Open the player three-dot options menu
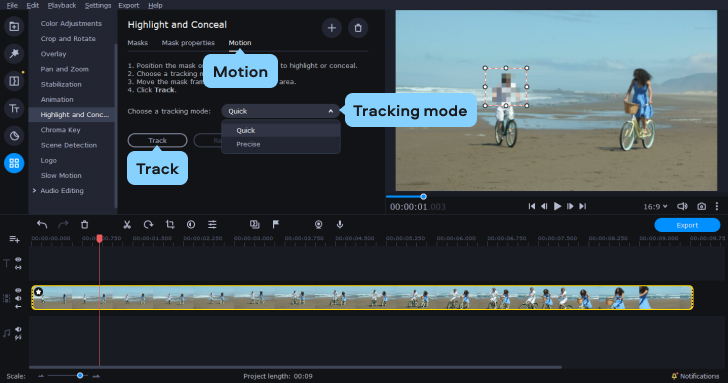The height and width of the screenshot is (383, 728). (x=717, y=206)
